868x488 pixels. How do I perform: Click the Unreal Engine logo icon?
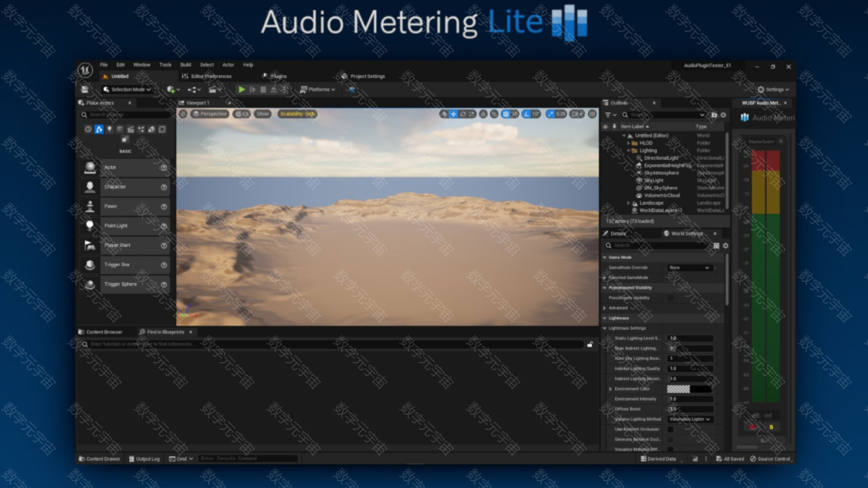pyautogui.click(x=85, y=70)
